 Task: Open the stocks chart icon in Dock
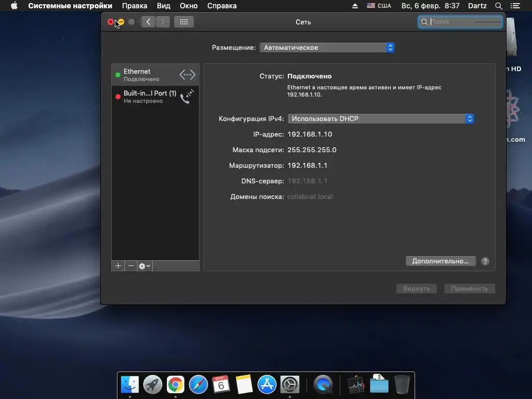click(356, 385)
